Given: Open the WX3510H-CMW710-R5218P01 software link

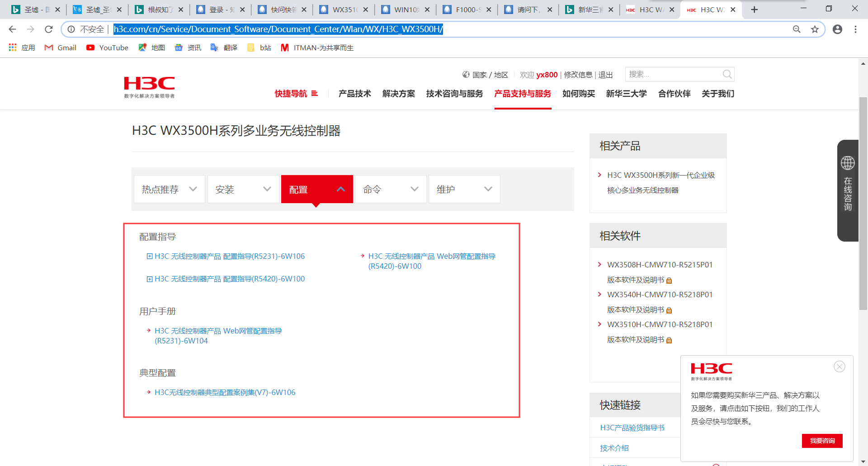Looking at the screenshot, I should coord(660,332).
